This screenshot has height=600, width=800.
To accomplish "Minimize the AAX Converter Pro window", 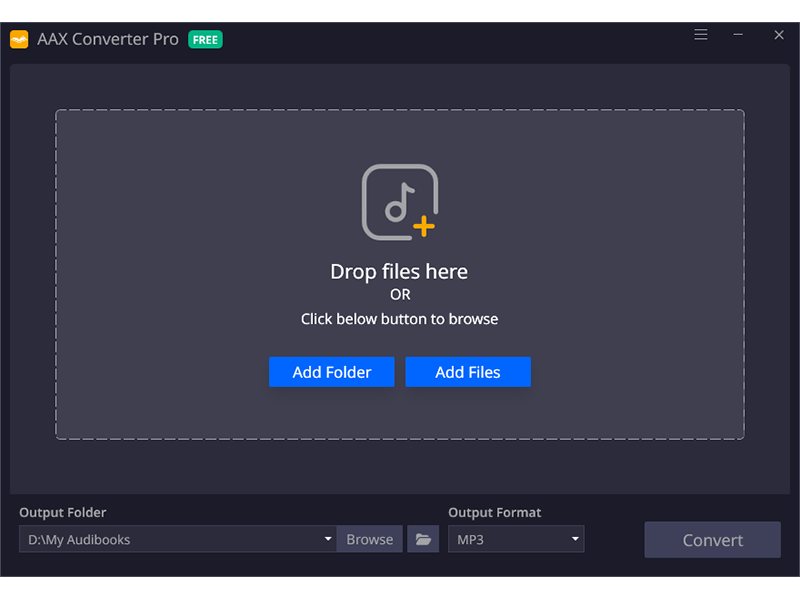I will click(738, 35).
